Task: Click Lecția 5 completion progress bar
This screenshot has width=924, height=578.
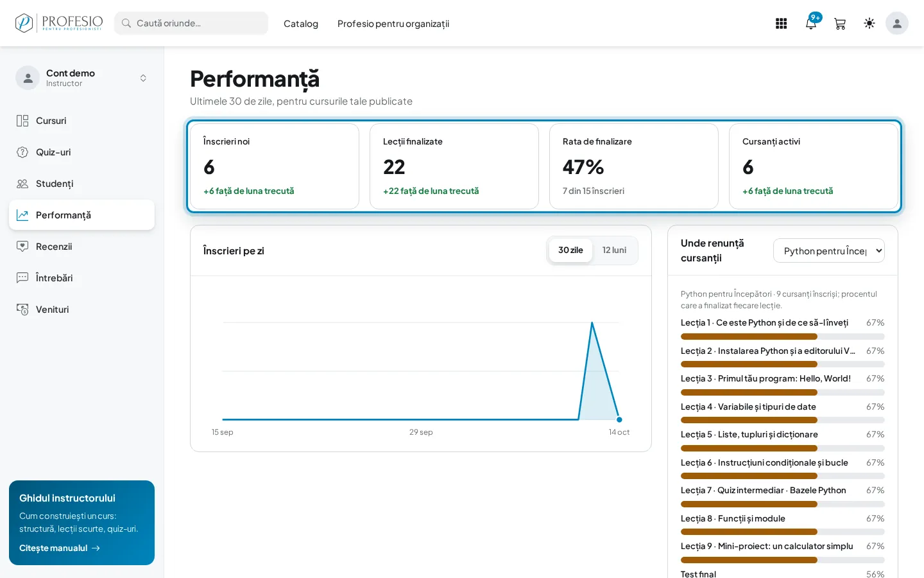Action: point(782,448)
